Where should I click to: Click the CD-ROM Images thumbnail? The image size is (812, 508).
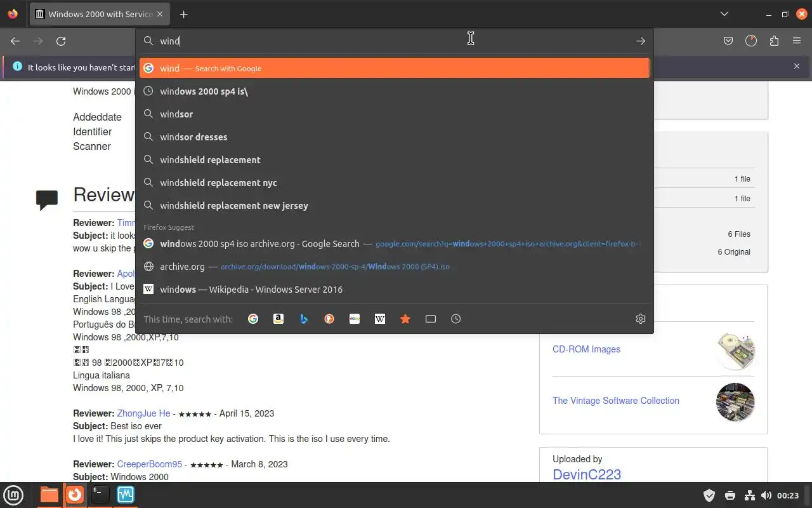point(735,351)
